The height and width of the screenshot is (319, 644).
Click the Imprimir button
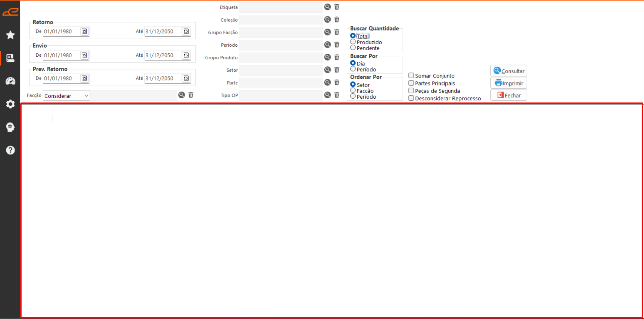508,83
